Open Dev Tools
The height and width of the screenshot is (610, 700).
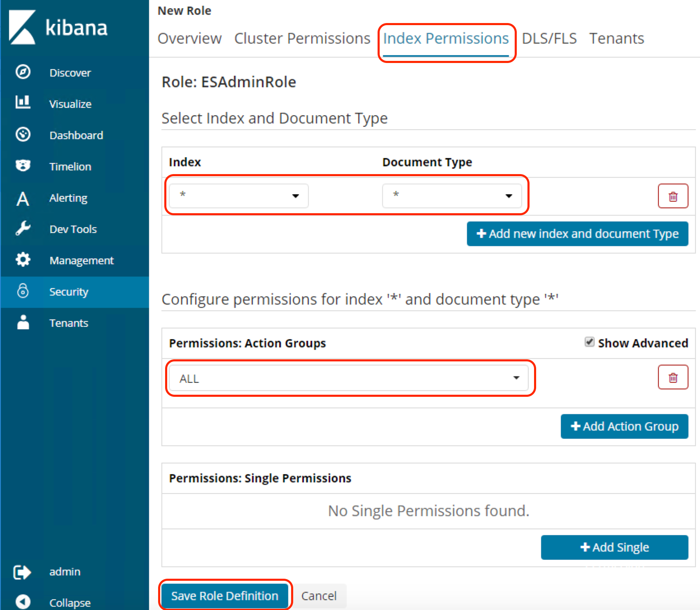[73, 229]
